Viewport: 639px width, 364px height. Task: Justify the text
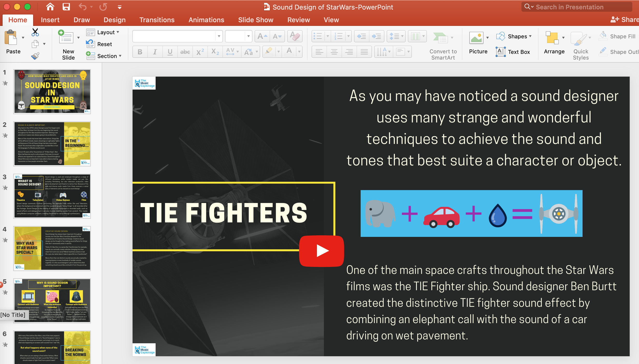pos(364,52)
